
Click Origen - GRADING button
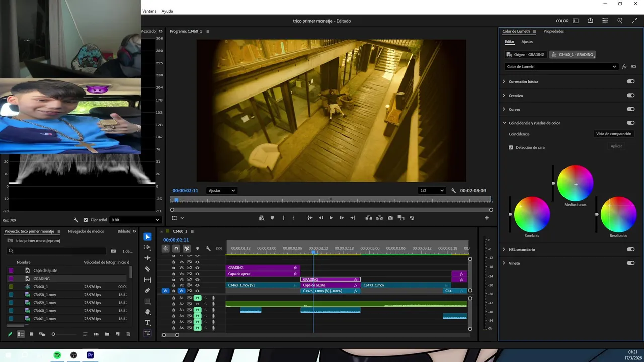(526, 54)
